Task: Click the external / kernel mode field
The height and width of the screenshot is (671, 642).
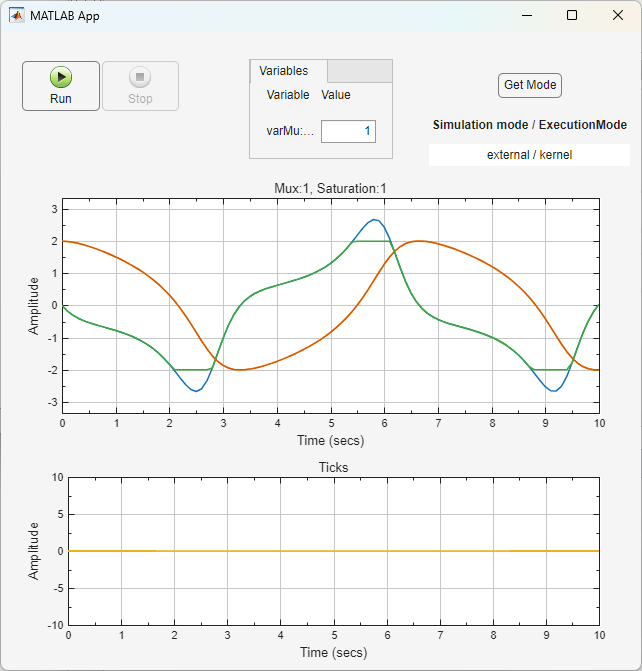Action: coord(529,155)
